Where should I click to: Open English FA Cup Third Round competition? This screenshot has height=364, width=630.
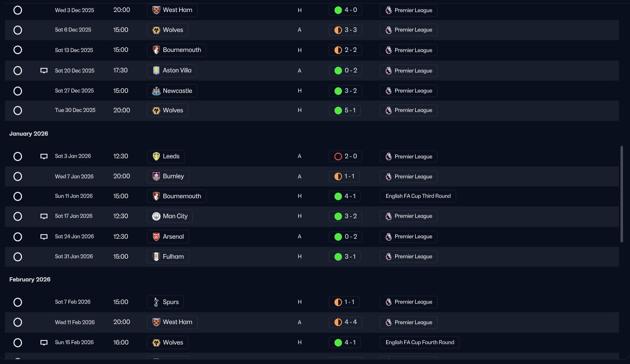pyautogui.click(x=418, y=196)
